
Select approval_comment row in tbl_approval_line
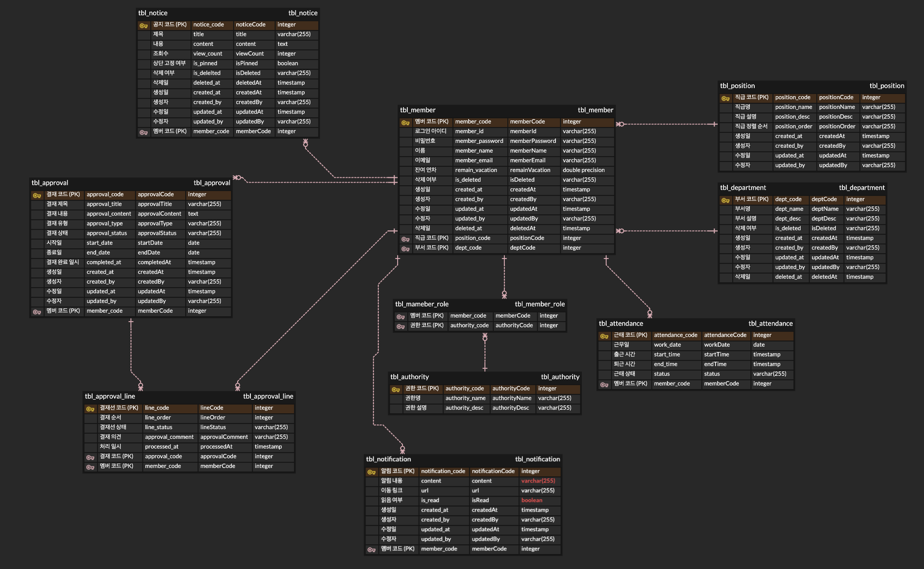click(169, 437)
